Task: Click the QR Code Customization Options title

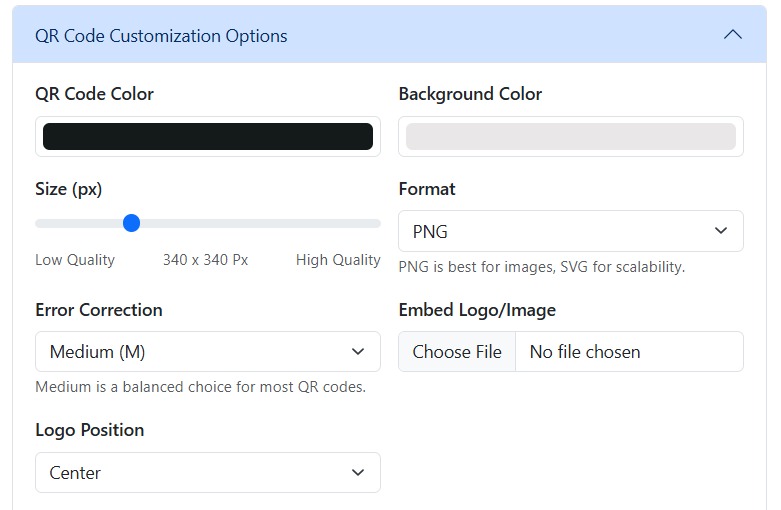Action: (161, 36)
